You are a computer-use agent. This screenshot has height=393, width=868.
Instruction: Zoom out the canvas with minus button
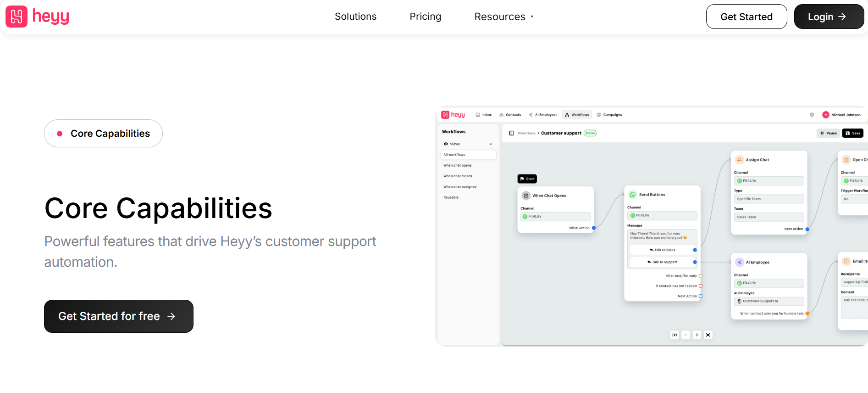[x=686, y=335]
